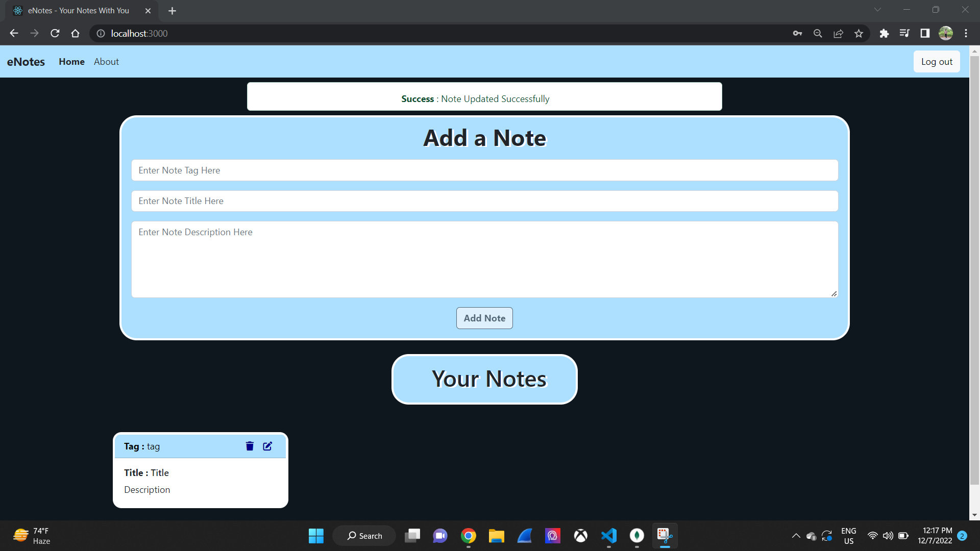Open the zoom magnifier icon in address bar
The width and height of the screenshot is (980, 551).
pyautogui.click(x=818, y=33)
